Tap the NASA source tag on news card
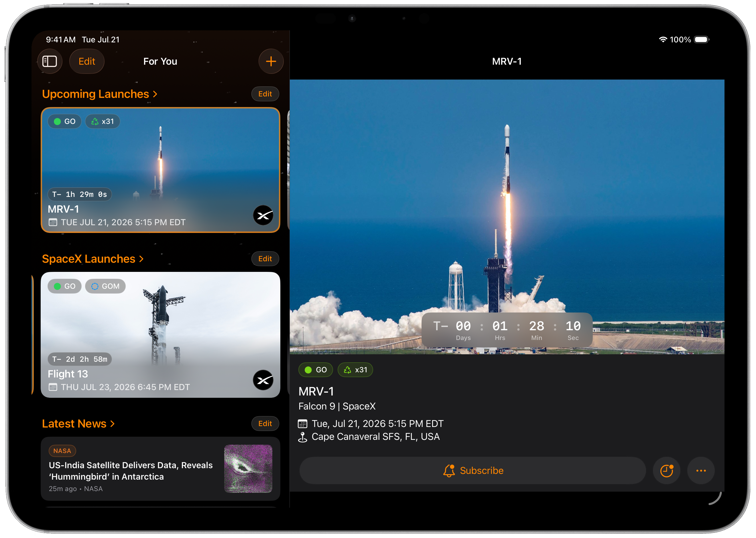 point(62,451)
